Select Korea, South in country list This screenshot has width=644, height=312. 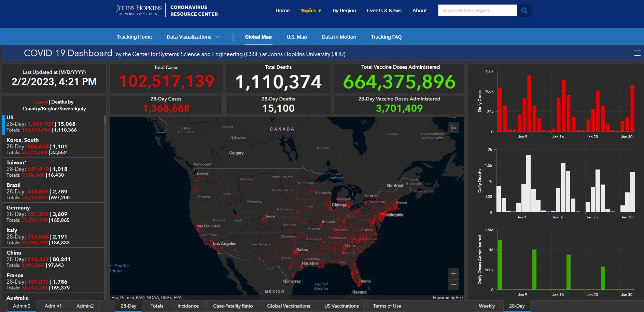[53, 146]
